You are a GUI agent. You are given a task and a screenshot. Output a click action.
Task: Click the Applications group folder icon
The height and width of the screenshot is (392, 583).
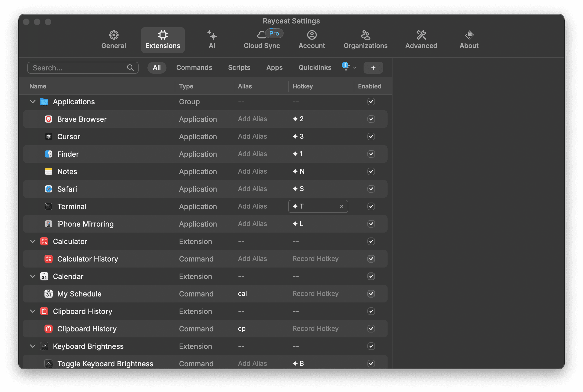[x=44, y=102]
